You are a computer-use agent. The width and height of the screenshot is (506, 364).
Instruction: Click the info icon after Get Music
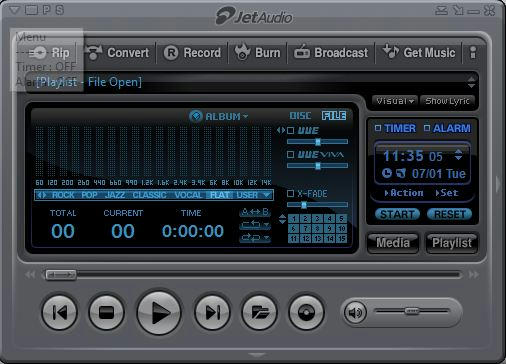473,53
